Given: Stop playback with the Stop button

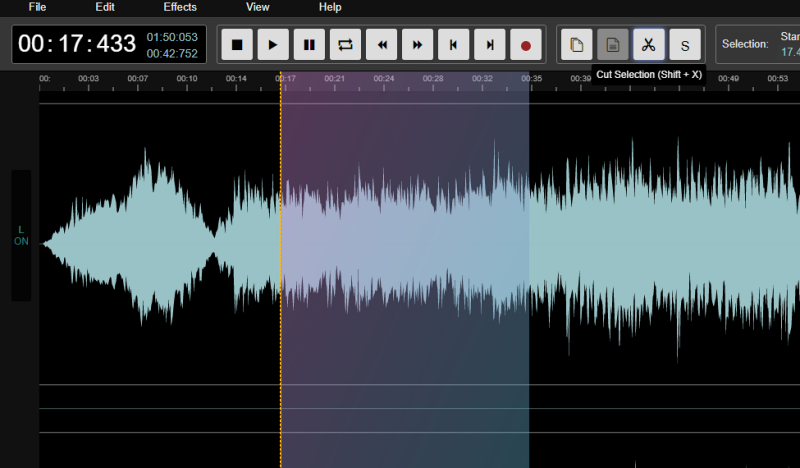Looking at the screenshot, I should 237,45.
